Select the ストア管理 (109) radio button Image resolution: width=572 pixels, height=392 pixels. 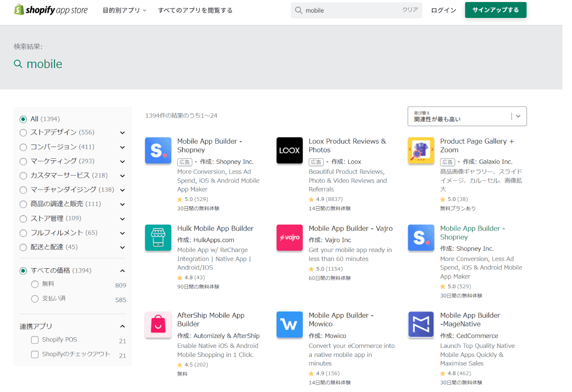[x=23, y=219]
